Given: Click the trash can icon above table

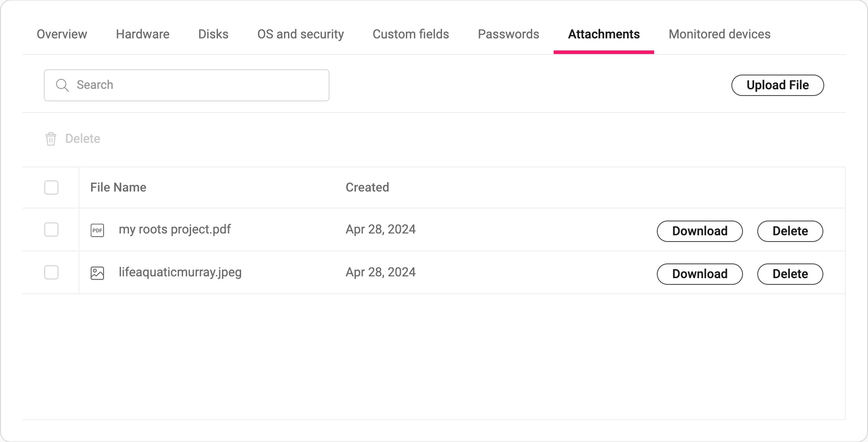Looking at the screenshot, I should pos(51,139).
